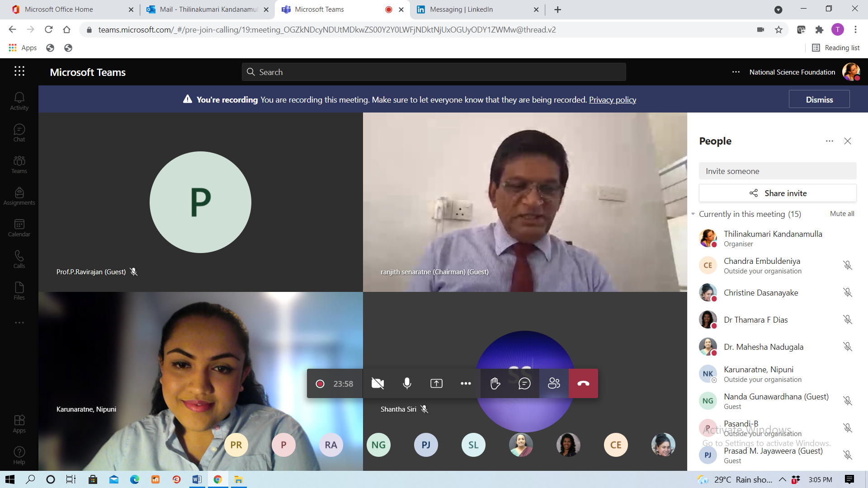Raise your hand in the meeting
868x488 pixels.
[x=495, y=384]
